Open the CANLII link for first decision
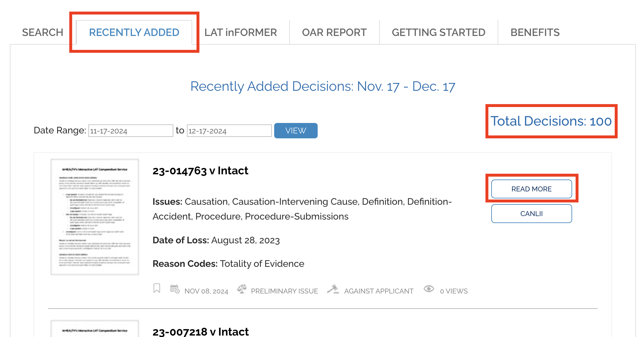Viewport: 644px width, 337px height. pos(531,214)
